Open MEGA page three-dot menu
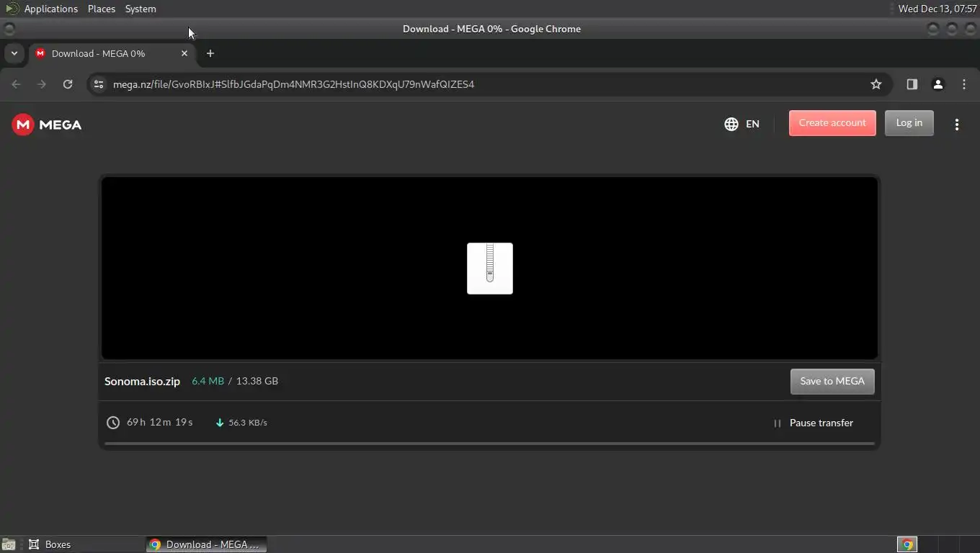 957,125
